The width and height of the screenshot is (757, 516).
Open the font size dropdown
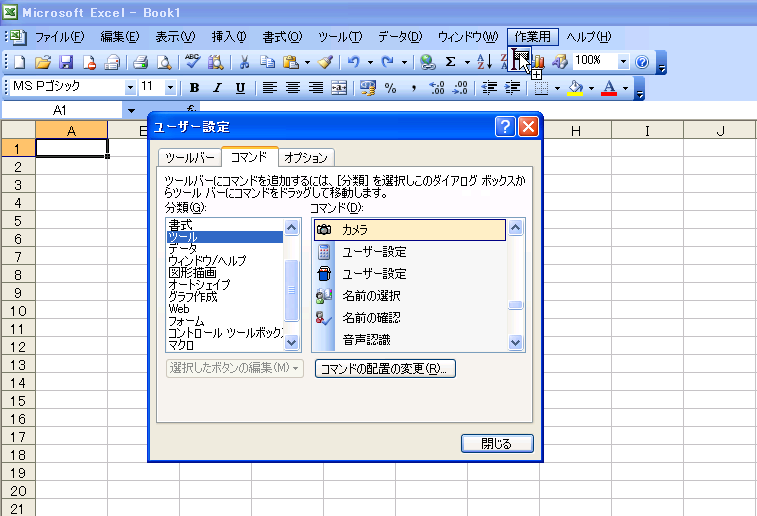[170, 88]
